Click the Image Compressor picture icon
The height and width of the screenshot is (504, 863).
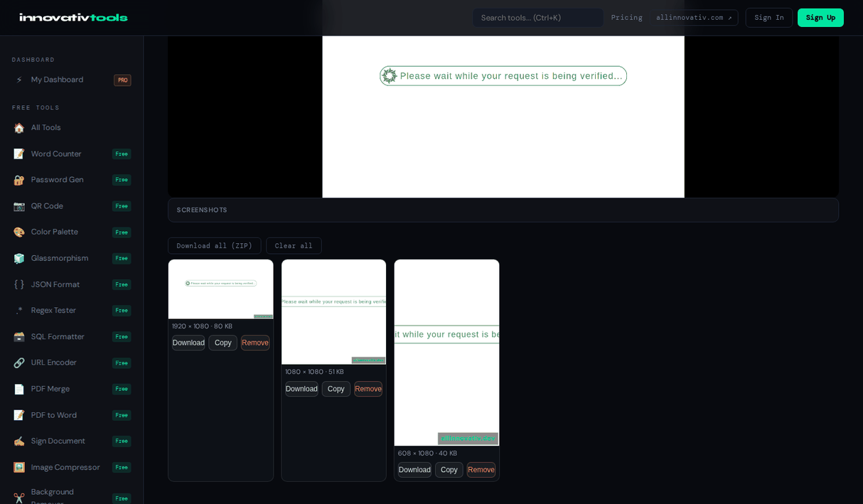click(19, 468)
